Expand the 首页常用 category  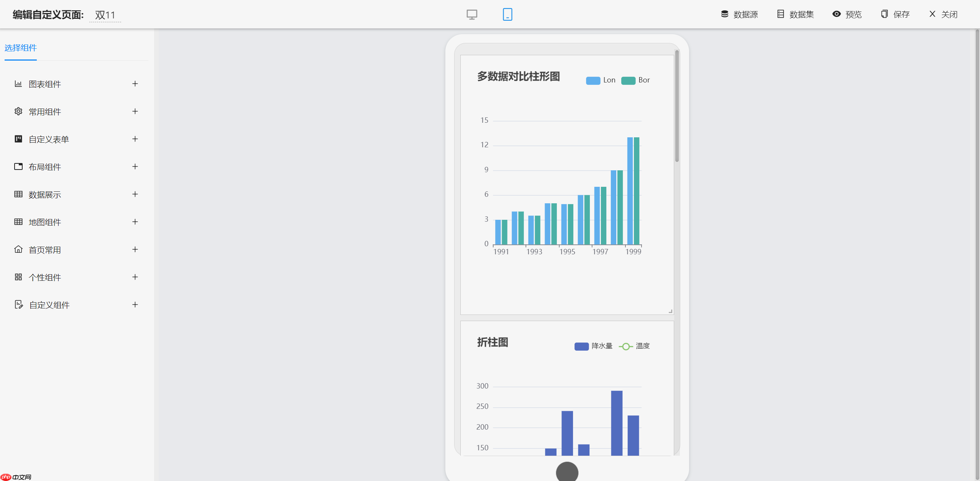(x=135, y=249)
